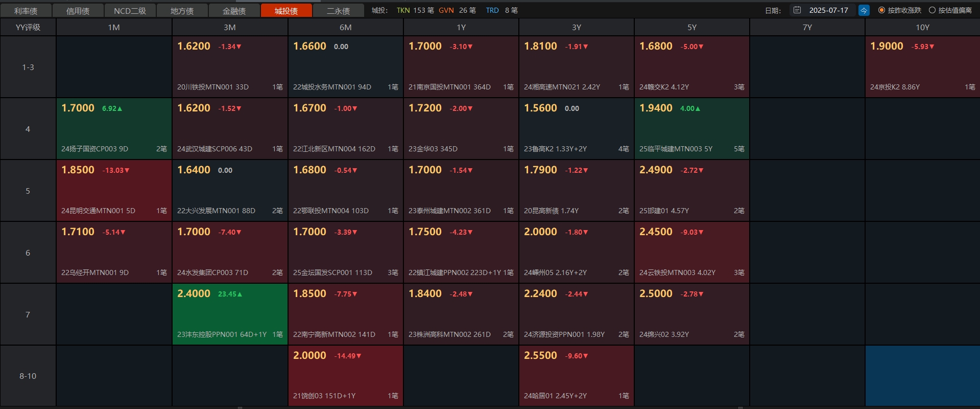Open the calendar icon beside the date
980x409 pixels.
[x=797, y=10]
